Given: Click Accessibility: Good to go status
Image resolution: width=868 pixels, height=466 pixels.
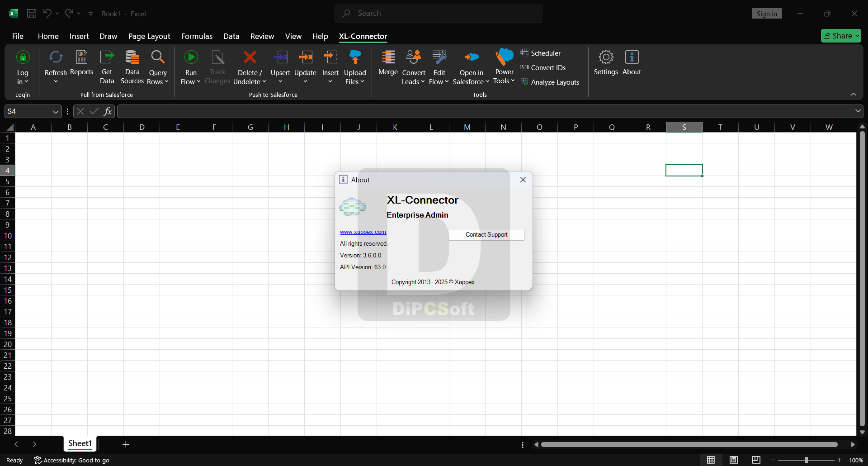Looking at the screenshot, I should click(72, 460).
